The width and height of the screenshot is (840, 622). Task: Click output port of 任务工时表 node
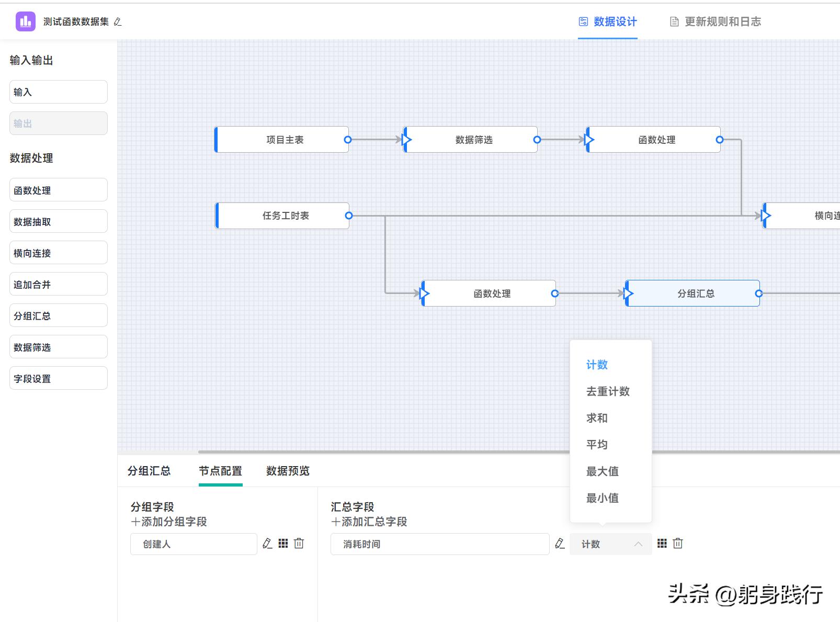(349, 216)
